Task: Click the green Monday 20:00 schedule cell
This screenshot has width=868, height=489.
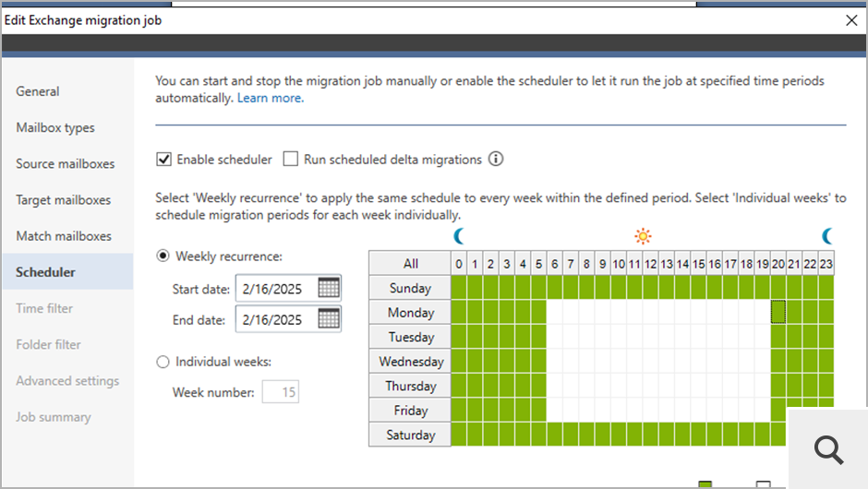Action: 778,313
